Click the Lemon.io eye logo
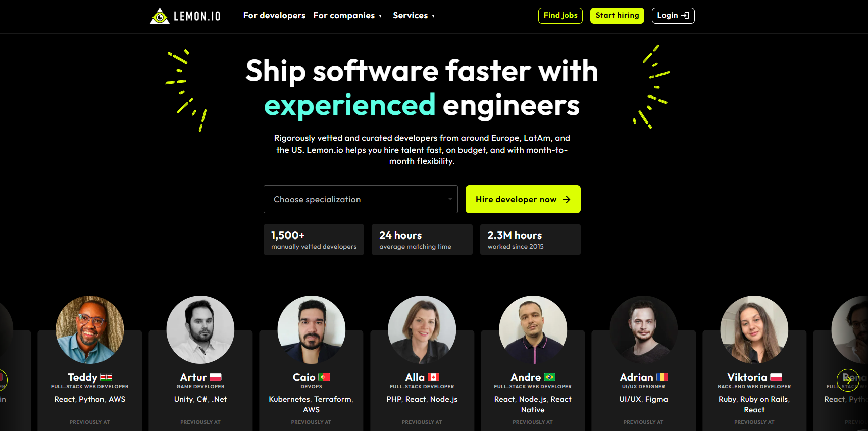Screen dimensions: 868x431 coord(160,16)
